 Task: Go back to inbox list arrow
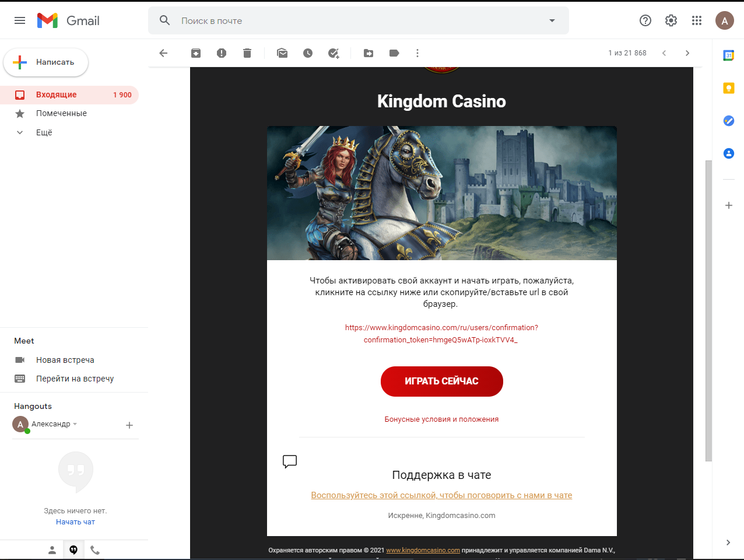coord(163,53)
